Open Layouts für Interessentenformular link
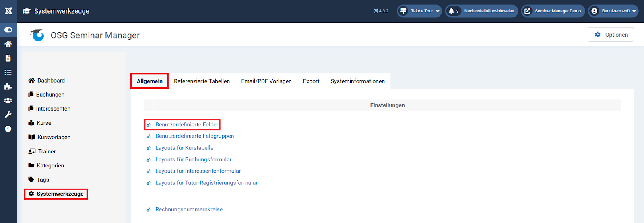 pos(198,171)
